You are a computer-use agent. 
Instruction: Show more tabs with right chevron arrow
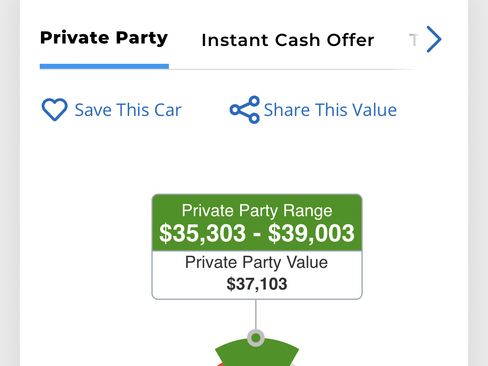click(434, 39)
